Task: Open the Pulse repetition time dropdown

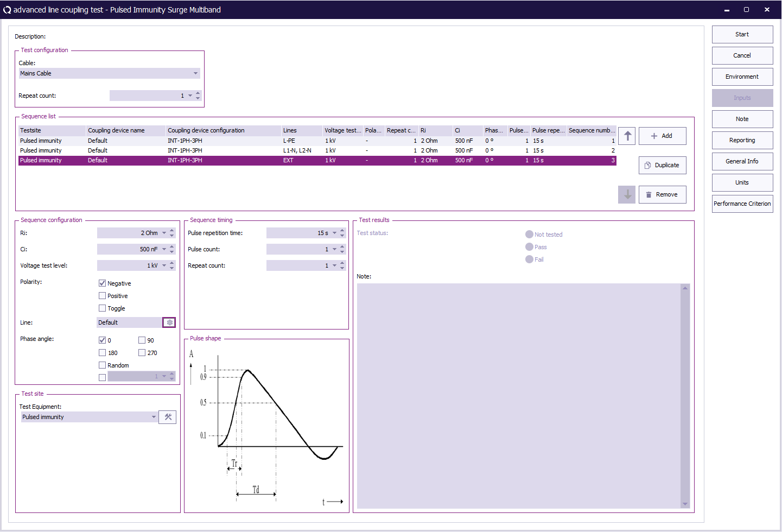Action: pyautogui.click(x=334, y=233)
